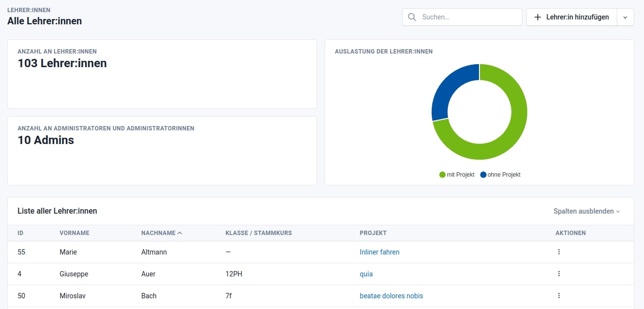This screenshot has height=309, width=644.
Task: Sort by Projekt column header
Action: tap(373, 233)
